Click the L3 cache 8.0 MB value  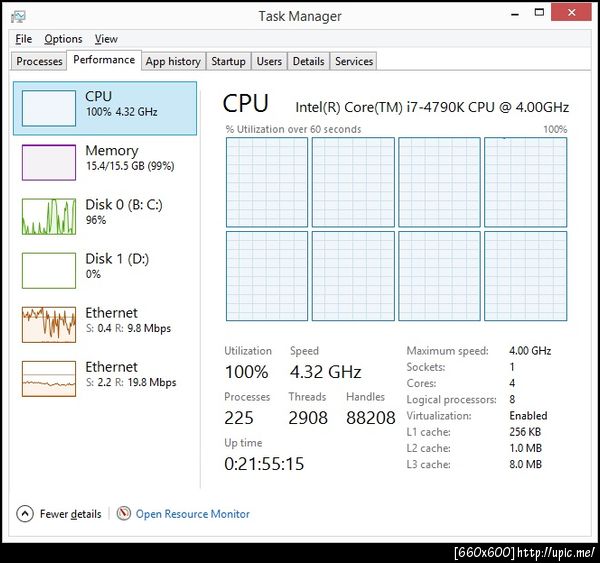pyautogui.click(x=525, y=464)
